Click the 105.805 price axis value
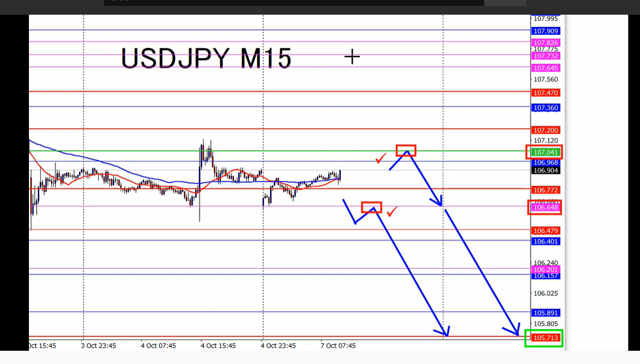Viewport: 640px width, 364px height. click(x=546, y=324)
